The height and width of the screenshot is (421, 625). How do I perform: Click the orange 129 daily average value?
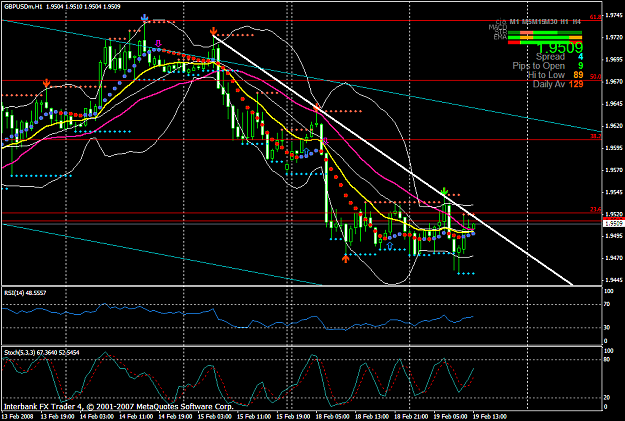click(576, 84)
